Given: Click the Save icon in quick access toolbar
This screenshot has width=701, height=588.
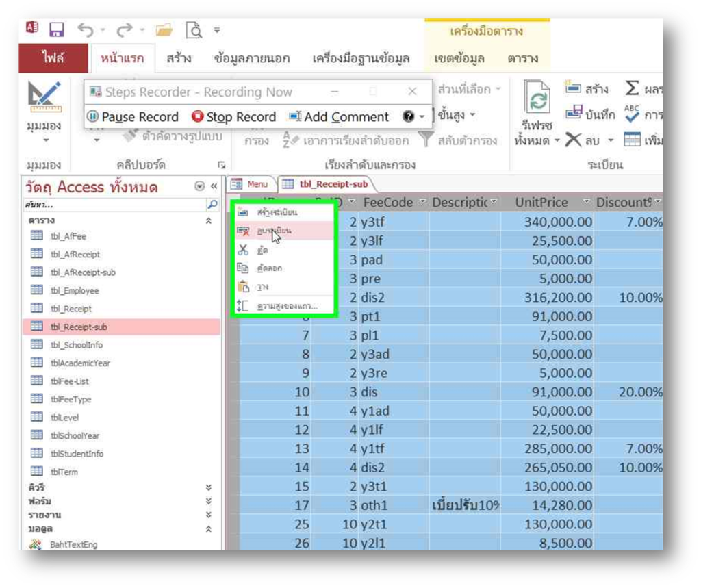Looking at the screenshot, I should click(x=56, y=30).
